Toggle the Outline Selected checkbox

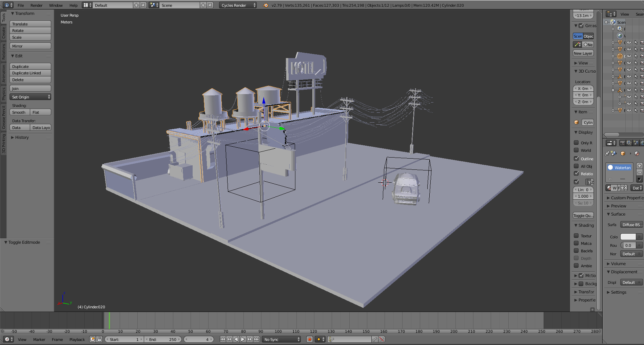(576, 159)
